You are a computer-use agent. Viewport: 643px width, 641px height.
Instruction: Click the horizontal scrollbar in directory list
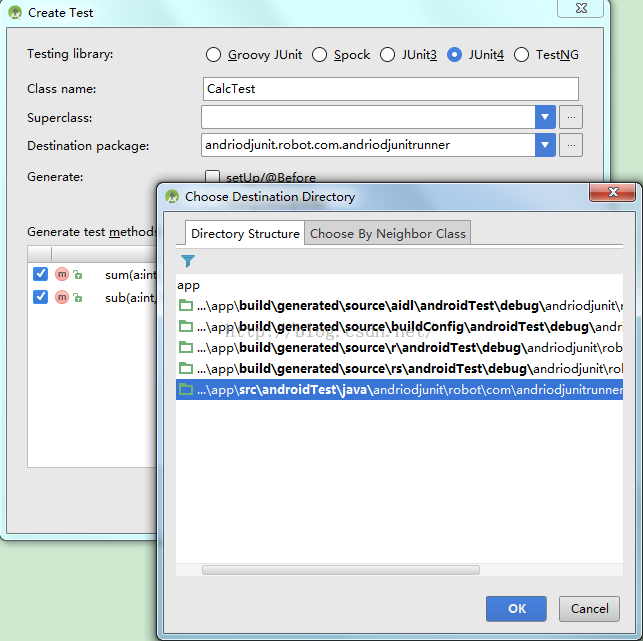click(341, 570)
